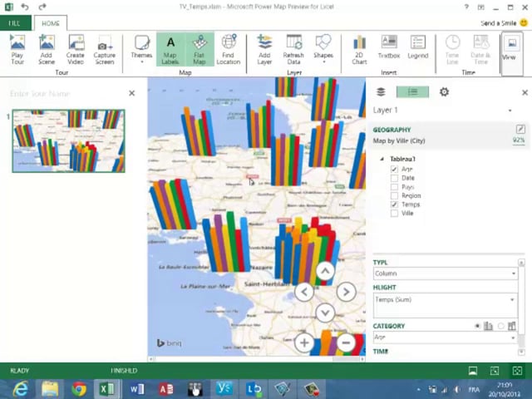Image resolution: width=532 pixels, height=399 pixels.
Task: Click Refresh Data in ribbon
Action: click(293, 50)
